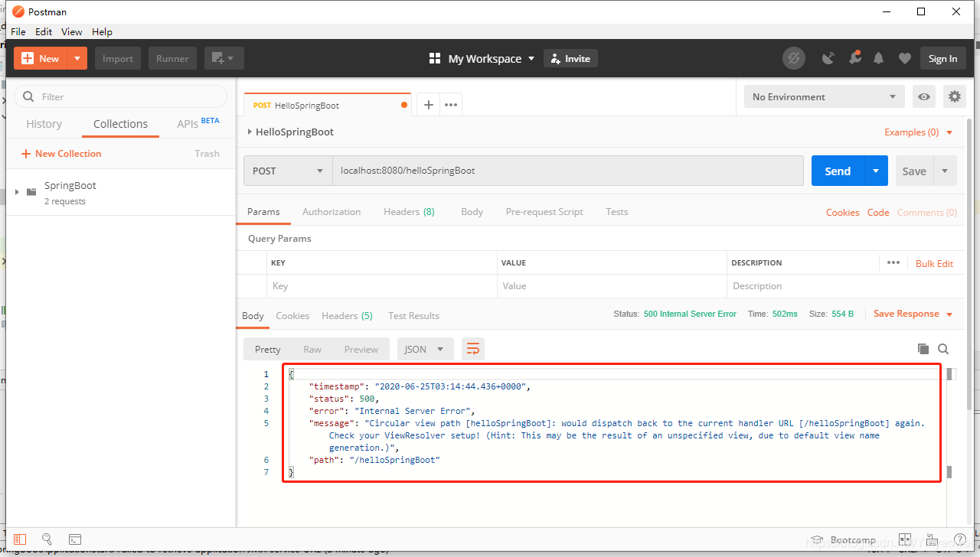Viewport: 980px width, 557px height.
Task: Click the SpringBoot collection folder icon
Action: pos(31,192)
